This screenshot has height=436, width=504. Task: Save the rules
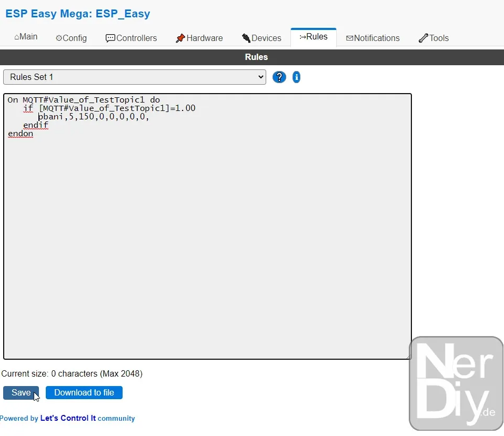click(x=21, y=393)
